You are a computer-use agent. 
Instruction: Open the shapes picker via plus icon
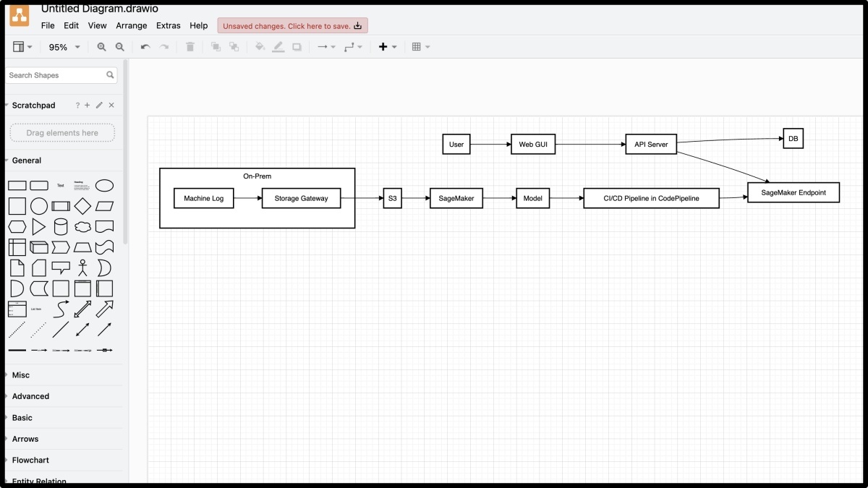383,46
